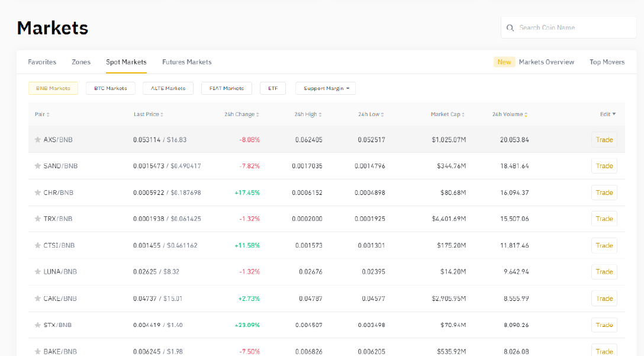Sort by 24h Volume column

click(510, 114)
